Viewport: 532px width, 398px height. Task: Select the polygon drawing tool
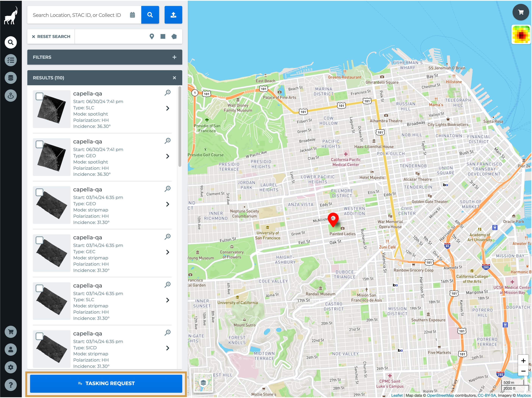174,36
